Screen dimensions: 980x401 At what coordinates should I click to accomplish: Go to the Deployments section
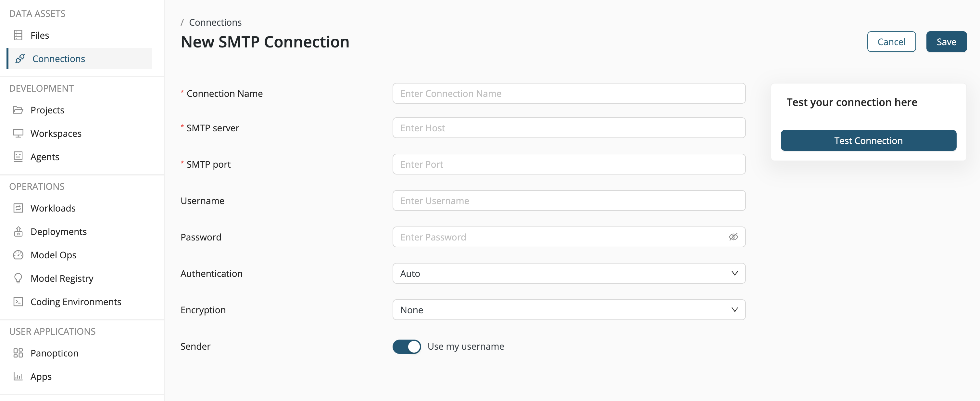58,231
